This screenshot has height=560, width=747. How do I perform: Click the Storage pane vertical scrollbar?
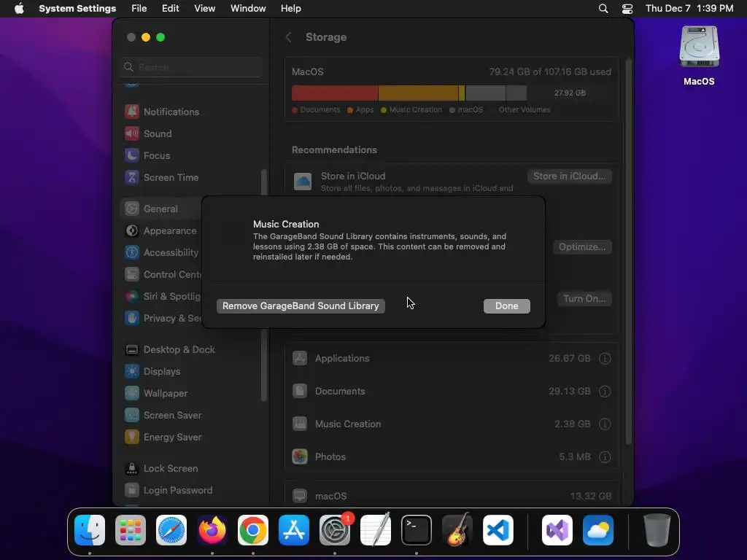point(629,252)
